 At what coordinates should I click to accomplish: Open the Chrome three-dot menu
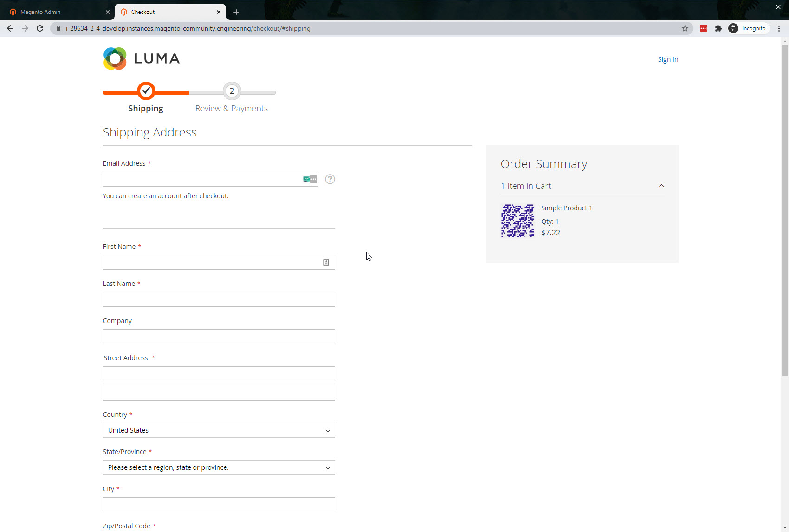click(779, 28)
